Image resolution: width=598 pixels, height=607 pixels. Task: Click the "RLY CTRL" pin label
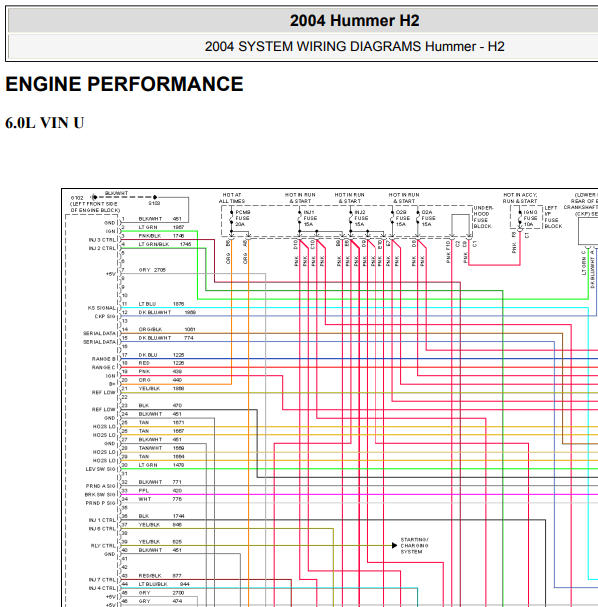pos(103,546)
